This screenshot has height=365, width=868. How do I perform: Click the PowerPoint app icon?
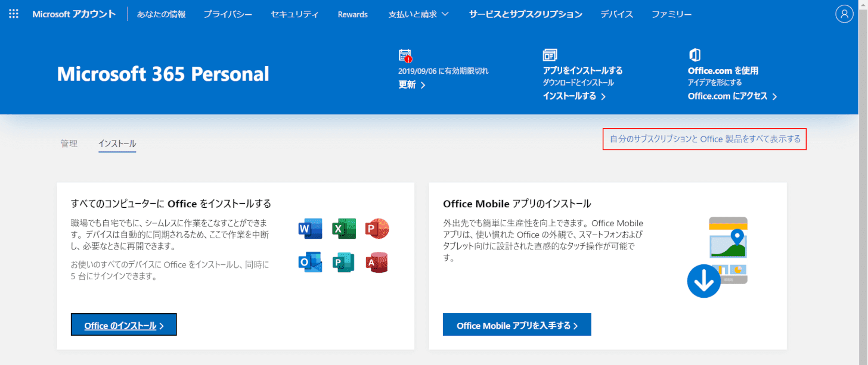(377, 229)
